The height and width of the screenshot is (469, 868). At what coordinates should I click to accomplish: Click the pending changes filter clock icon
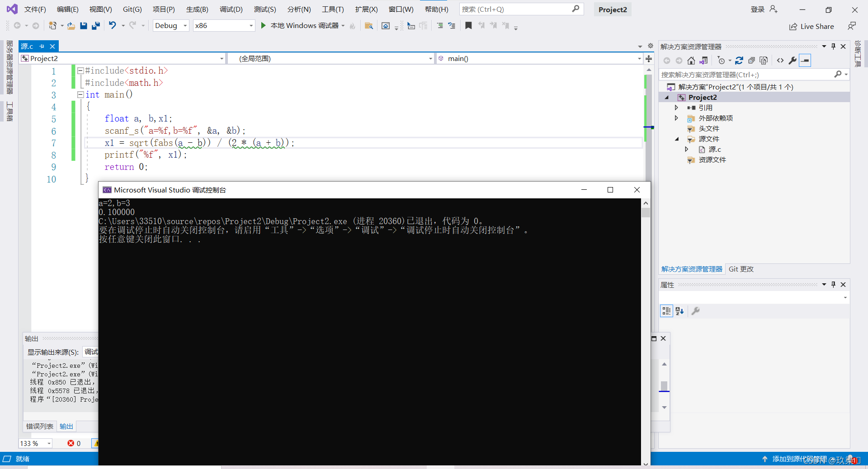pos(722,61)
